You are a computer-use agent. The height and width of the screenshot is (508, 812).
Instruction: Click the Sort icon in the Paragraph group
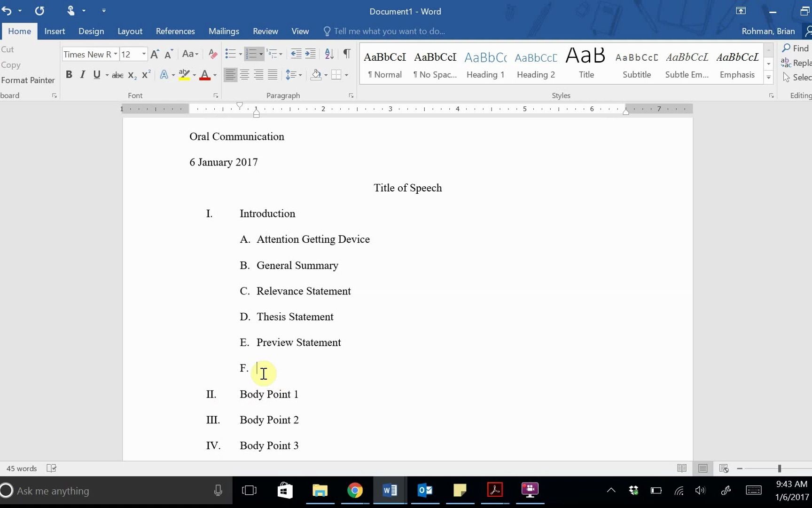(x=329, y=54)
